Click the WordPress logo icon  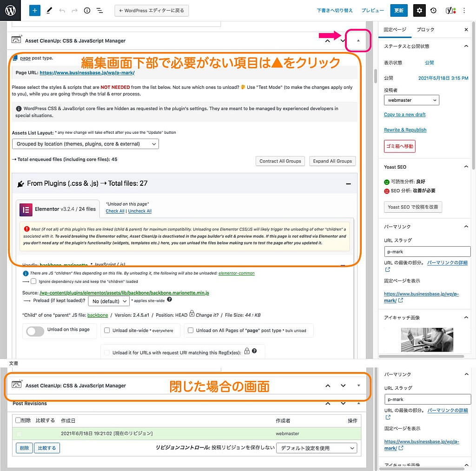point(10,10)
